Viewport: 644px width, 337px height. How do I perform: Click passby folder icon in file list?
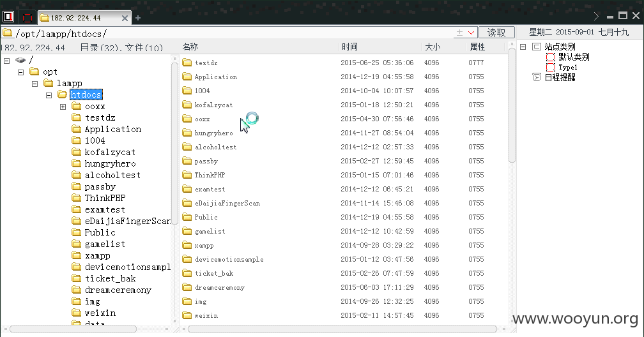point(187,161)
